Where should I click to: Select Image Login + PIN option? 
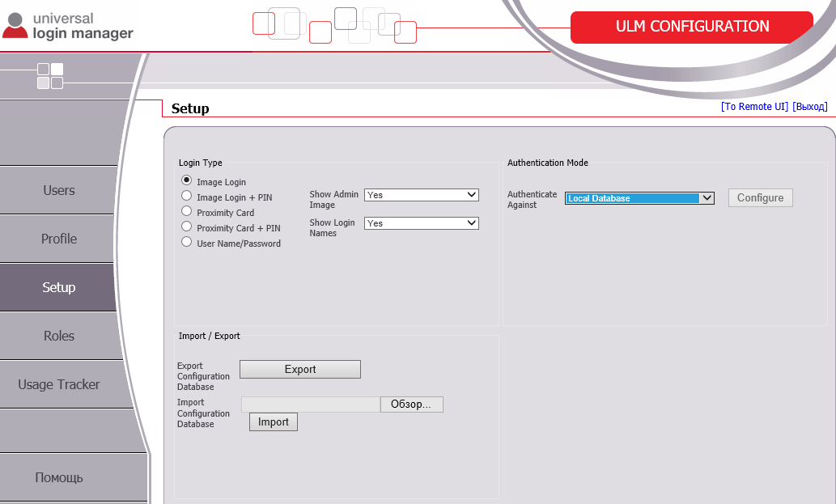pos(186,196)
